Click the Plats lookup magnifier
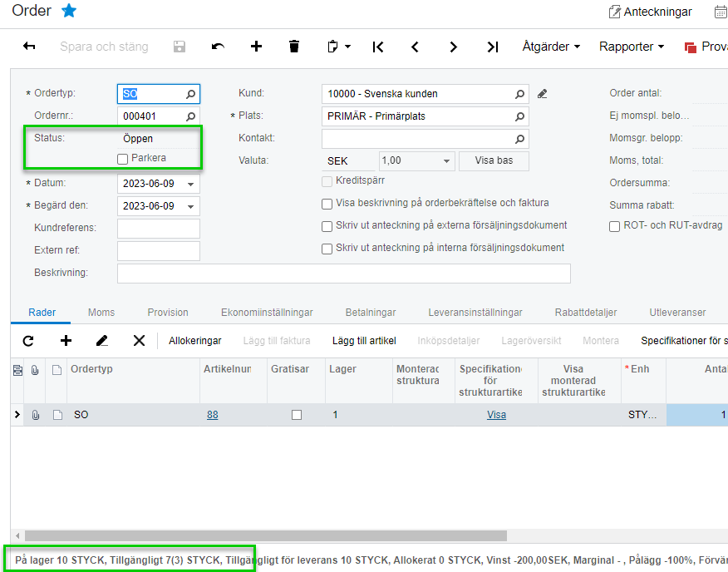 coord(519,116)
